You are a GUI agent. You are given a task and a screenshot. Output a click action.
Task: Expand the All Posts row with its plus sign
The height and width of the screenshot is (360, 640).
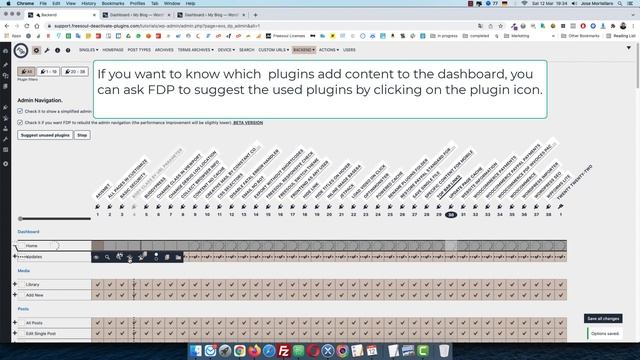15,322
